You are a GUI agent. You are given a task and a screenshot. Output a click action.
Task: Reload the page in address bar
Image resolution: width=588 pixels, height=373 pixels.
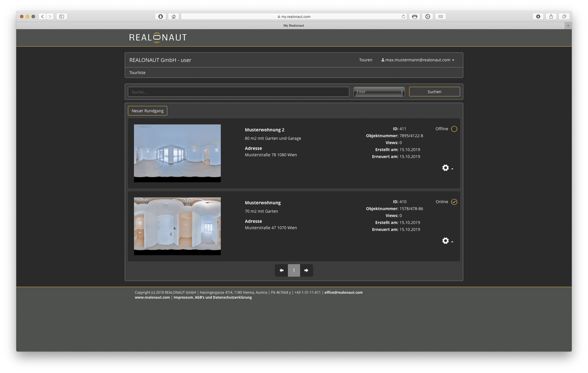point(403,16)
